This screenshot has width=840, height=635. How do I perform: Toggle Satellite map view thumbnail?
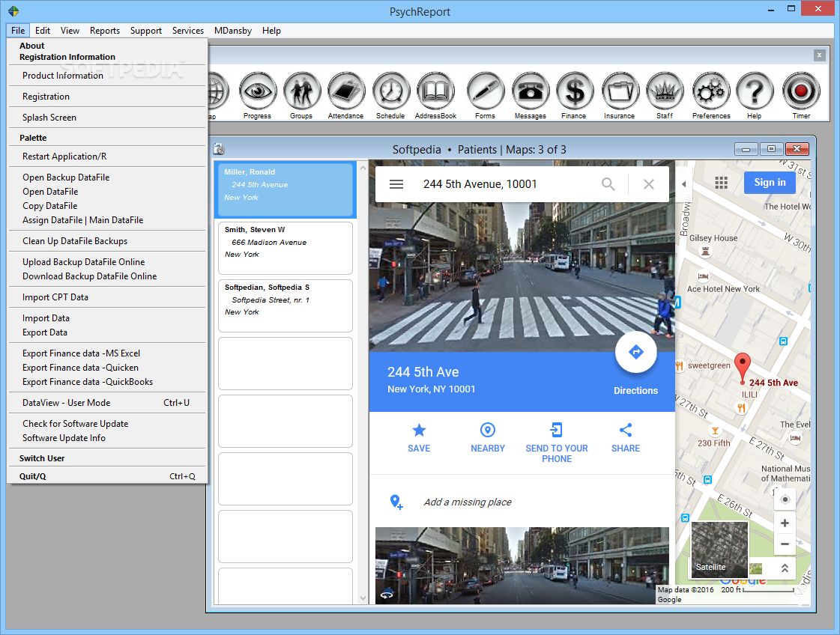point(719,550)
